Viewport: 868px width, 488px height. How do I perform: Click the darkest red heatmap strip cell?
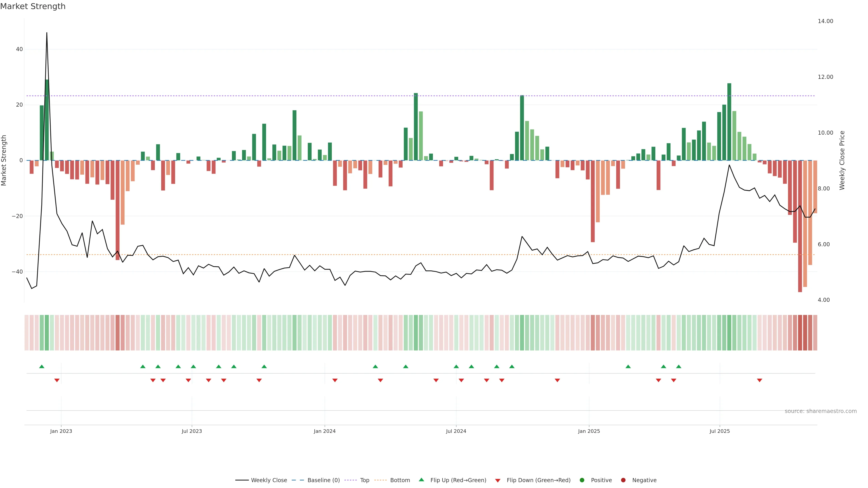pos(800,332)
